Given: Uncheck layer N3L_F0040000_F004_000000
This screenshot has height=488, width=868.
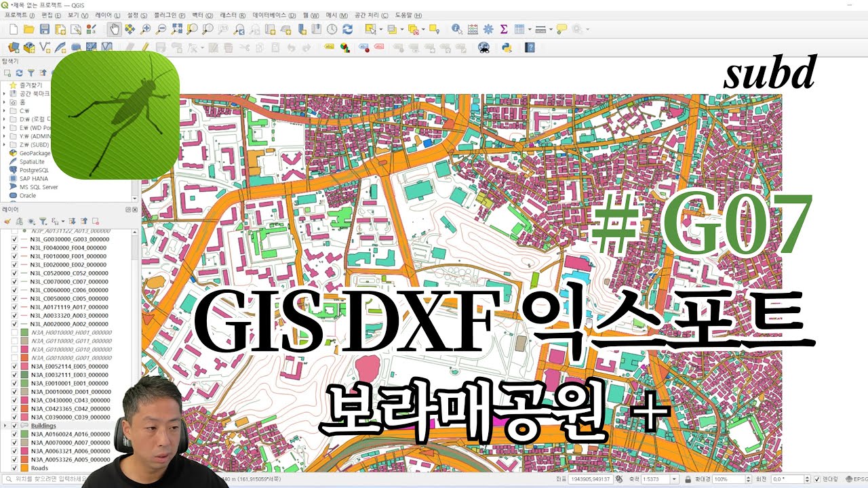Looking at the screenshot, I should coord(15,248).
